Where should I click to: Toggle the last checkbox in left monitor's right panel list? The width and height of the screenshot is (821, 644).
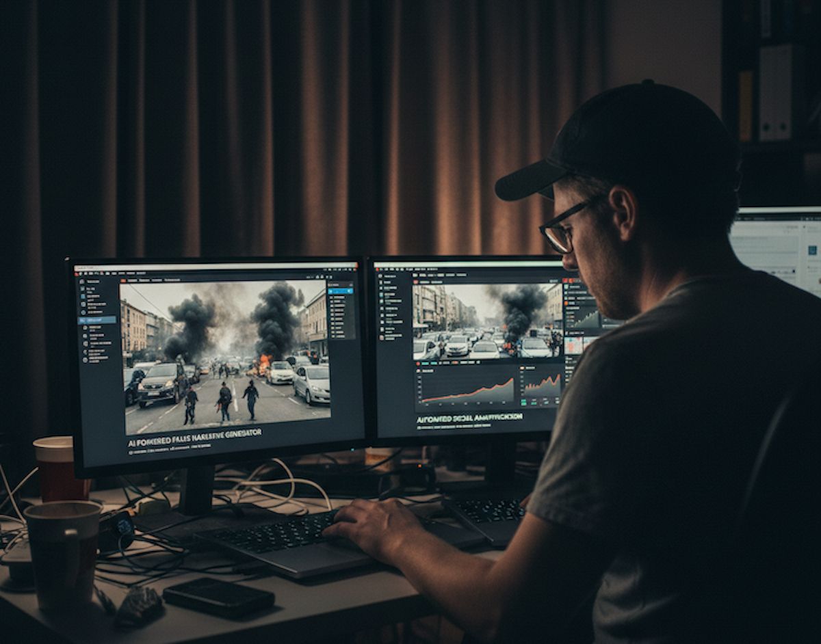point(333,336)
